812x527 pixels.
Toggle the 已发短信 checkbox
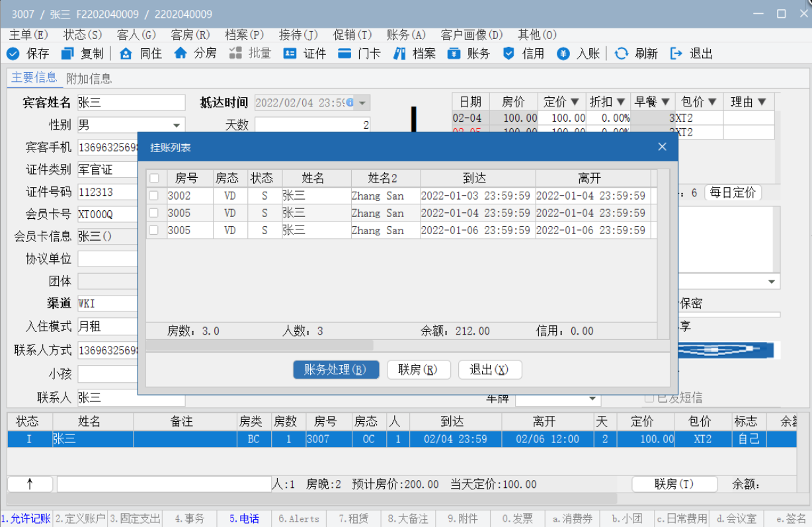[649, 398]
